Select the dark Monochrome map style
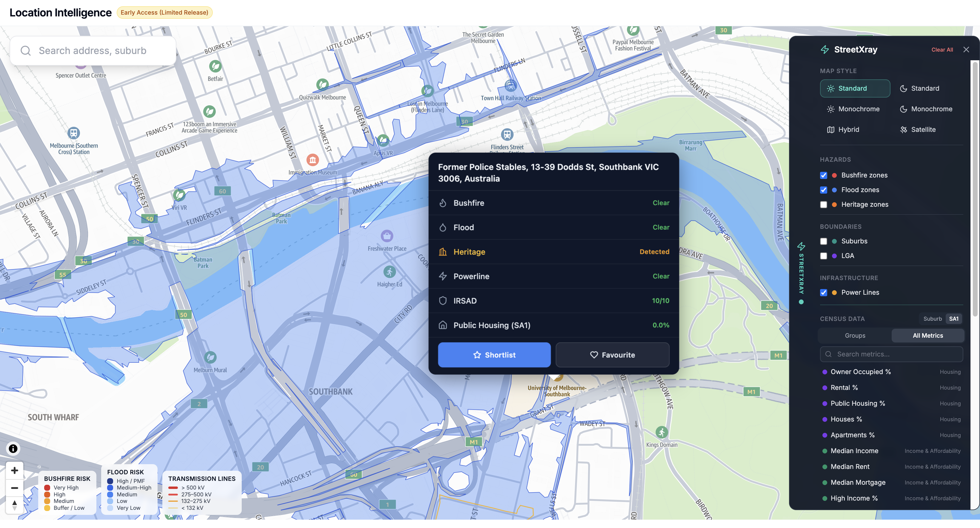980x528 pixels. (x=927, y=109)
